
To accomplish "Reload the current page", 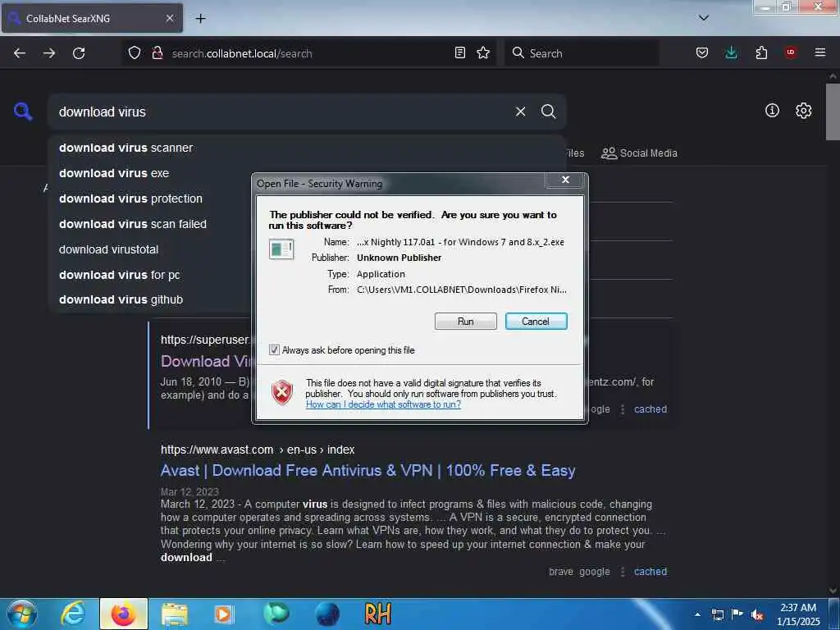I will coord(79,53).
